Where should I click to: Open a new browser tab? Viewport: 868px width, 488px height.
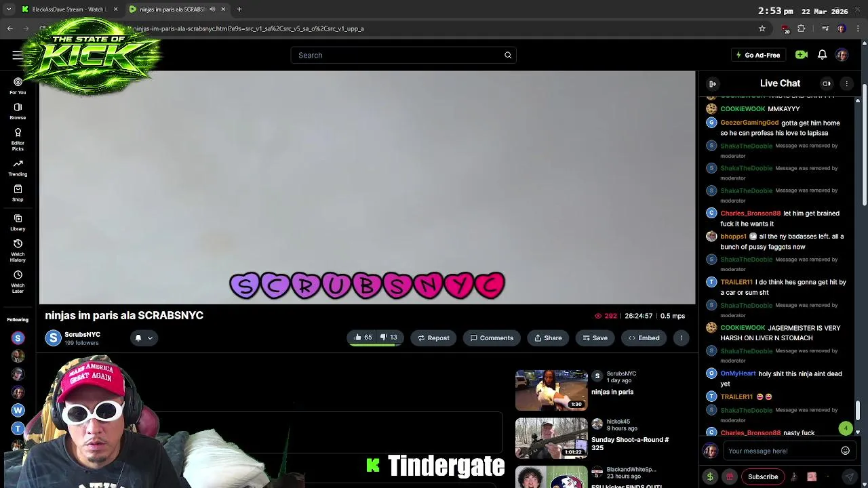pyautogui.click(x=239, y=9)
